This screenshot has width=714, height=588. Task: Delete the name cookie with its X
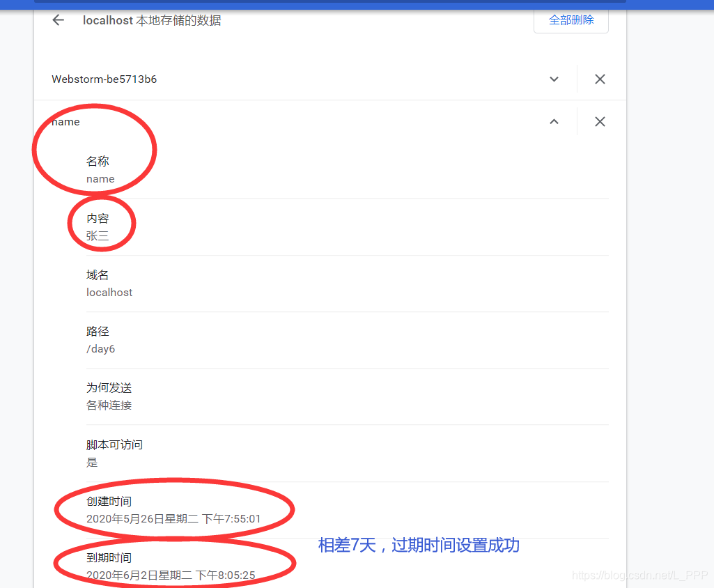pyautogui.click(x=600, y=121)
